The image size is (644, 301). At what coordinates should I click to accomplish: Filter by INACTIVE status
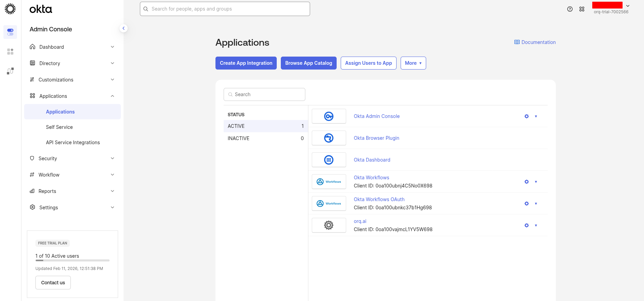pos(265,138)
